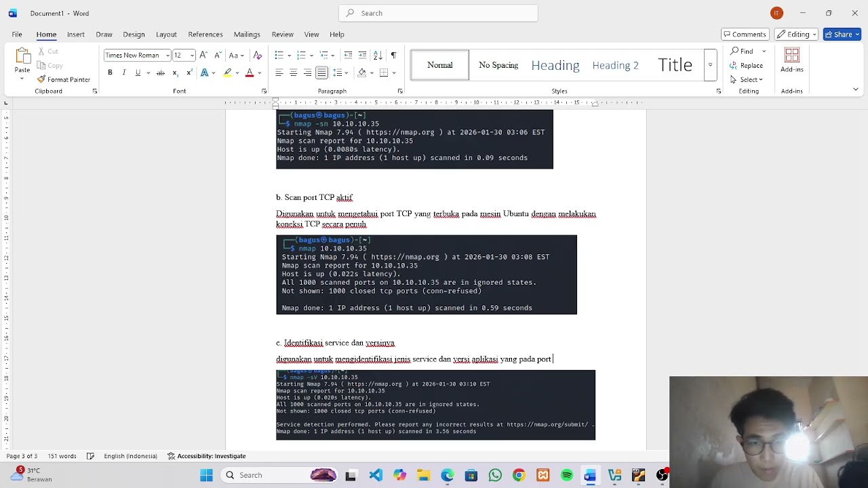The height and width of the screenshot is (488, 868).
Task: Open Font dialog launcher
Action: [264, 91]
